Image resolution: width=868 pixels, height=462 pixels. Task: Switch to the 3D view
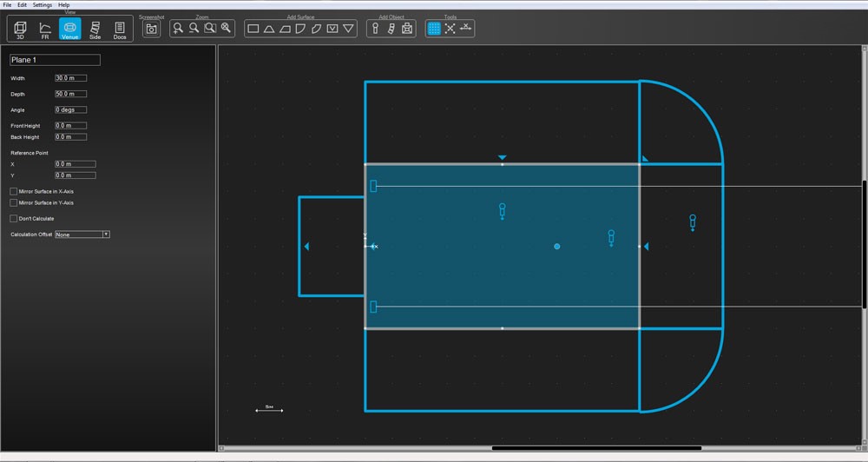(21, 30)
